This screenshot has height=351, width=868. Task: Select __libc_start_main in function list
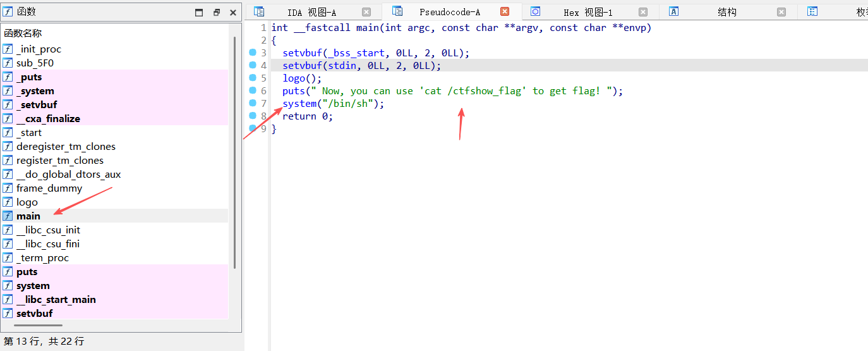(56, 300)
